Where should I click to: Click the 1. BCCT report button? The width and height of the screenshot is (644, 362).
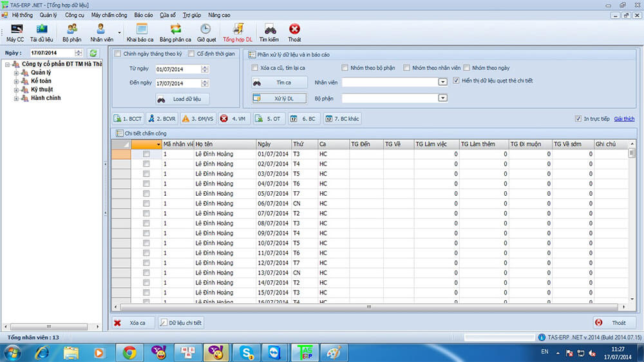click(x=128, y=119)
